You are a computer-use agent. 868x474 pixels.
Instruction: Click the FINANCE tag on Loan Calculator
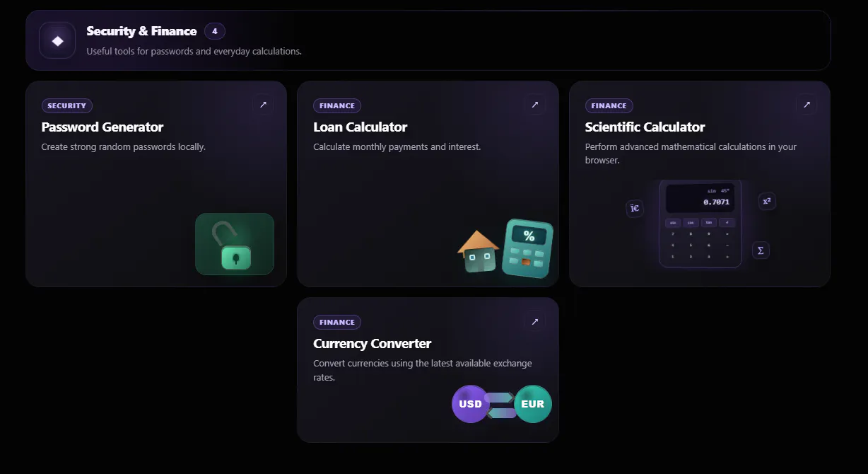coord(337,105)
